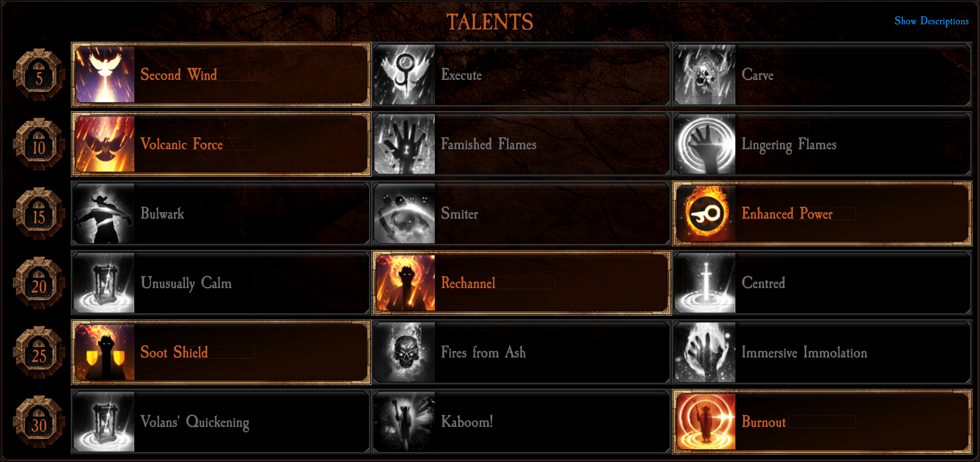This screenshot has height=462, width=980.
Task: Click the Enhanced Power talent label
Action: tap(787, 213)
